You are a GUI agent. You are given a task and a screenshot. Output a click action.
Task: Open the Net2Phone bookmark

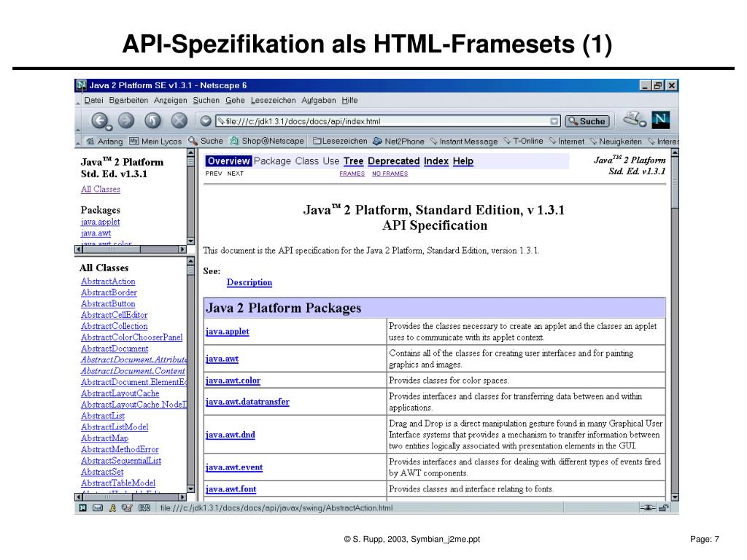coord(399,141)
